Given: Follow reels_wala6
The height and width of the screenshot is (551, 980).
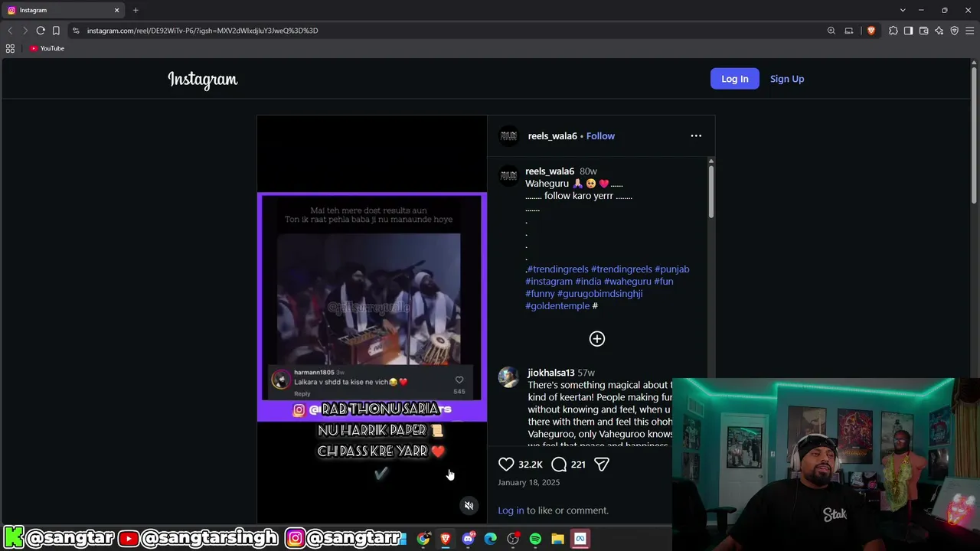Looking at the screenshot, I should [x=600, y=136].
